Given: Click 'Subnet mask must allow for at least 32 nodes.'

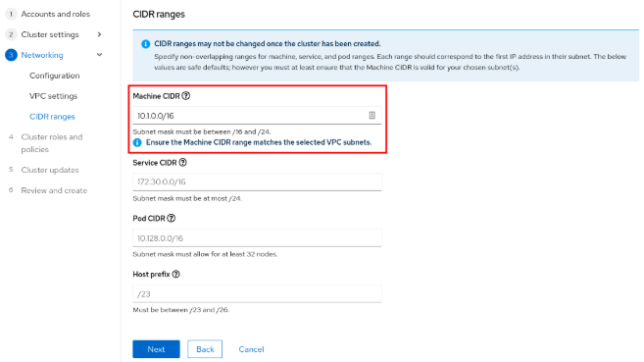Looking at the screenshot, I should click(x=205, y=254).
